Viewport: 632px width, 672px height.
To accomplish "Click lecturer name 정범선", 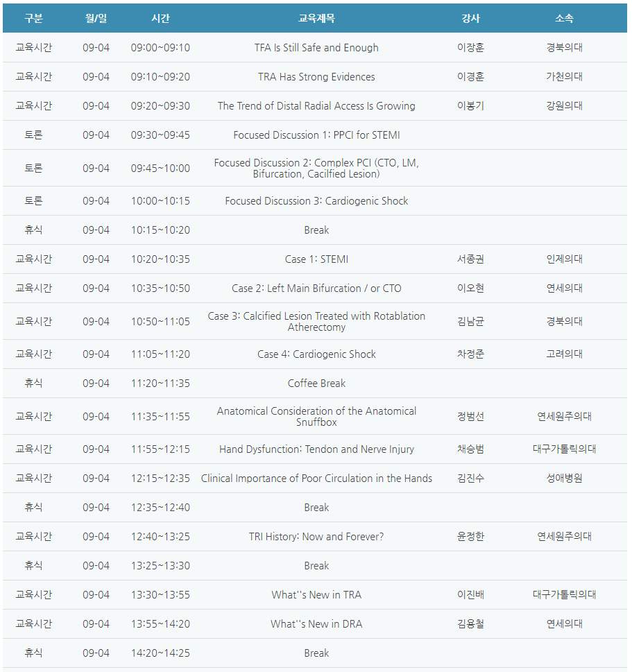I will tap(470, 417).
